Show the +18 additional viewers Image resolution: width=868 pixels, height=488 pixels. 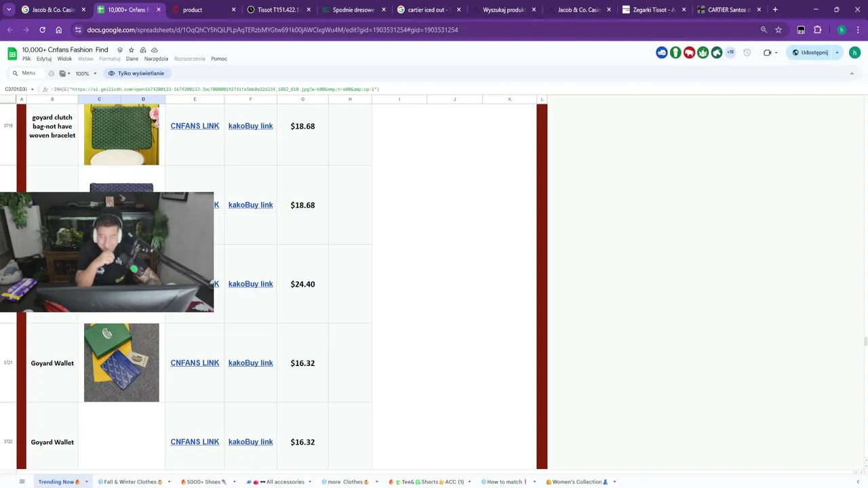pos(730,53)
